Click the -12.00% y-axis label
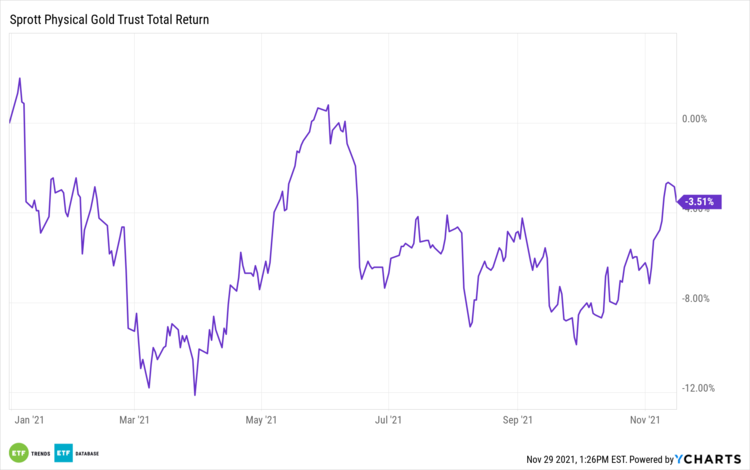Image resolution: width=750 pixels, height=470 pixels. (x=699, y=388)
